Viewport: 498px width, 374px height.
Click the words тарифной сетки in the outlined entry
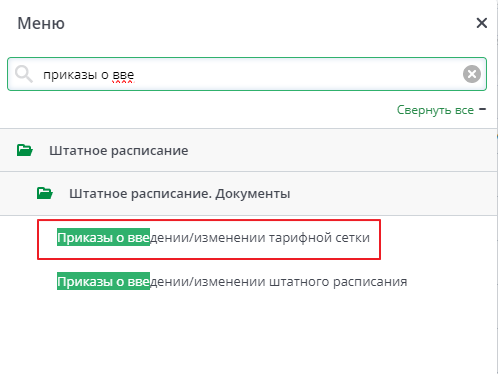click(319, 238)
